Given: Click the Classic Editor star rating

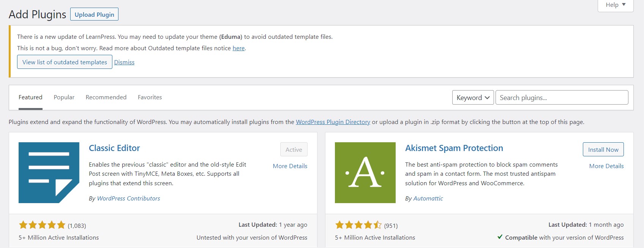Looking at the screenshot, I should 42,225.
